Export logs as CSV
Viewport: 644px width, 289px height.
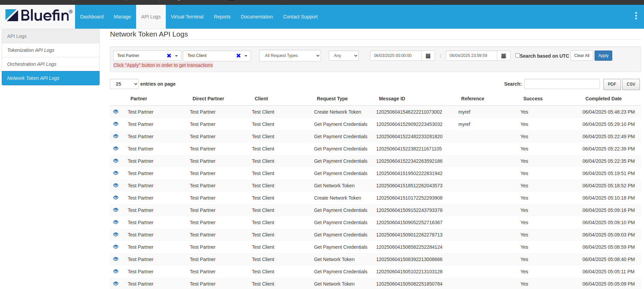click(x=631, y=84)
